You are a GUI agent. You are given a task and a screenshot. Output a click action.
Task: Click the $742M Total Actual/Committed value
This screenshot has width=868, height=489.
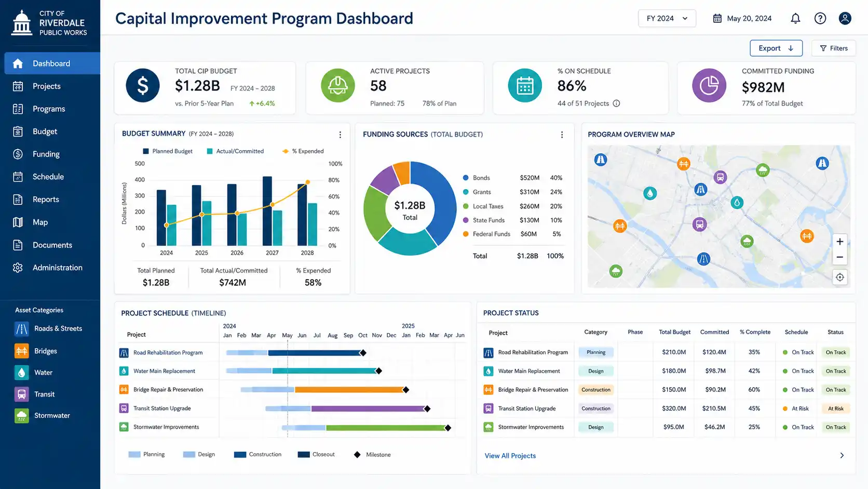233,283
